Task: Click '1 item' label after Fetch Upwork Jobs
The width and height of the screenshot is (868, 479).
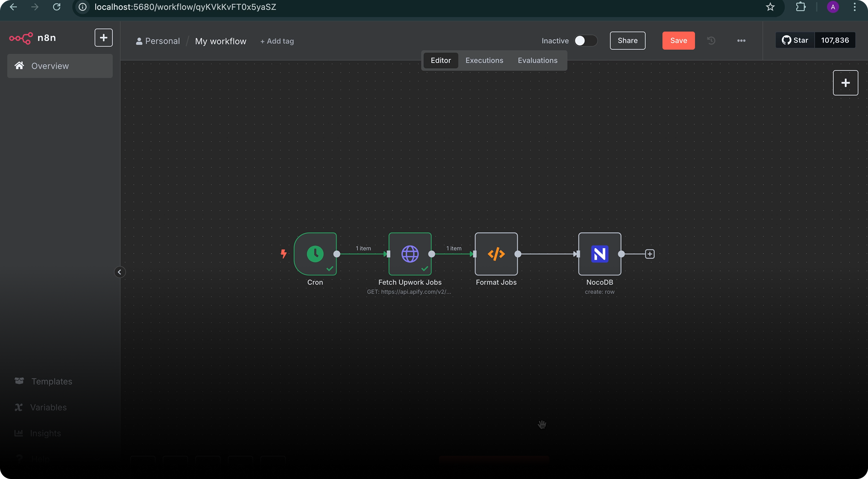Action: [x=454, y=248]
